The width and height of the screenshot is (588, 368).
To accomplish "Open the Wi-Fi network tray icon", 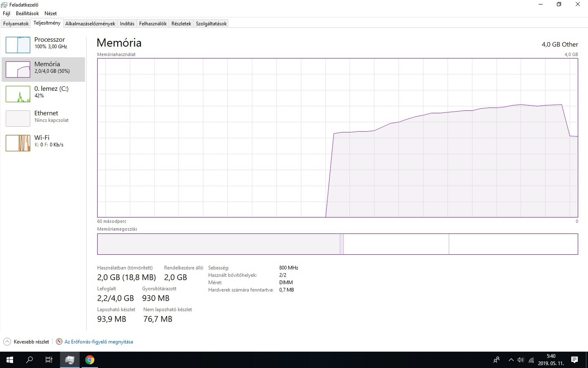I will coord(531,360).
